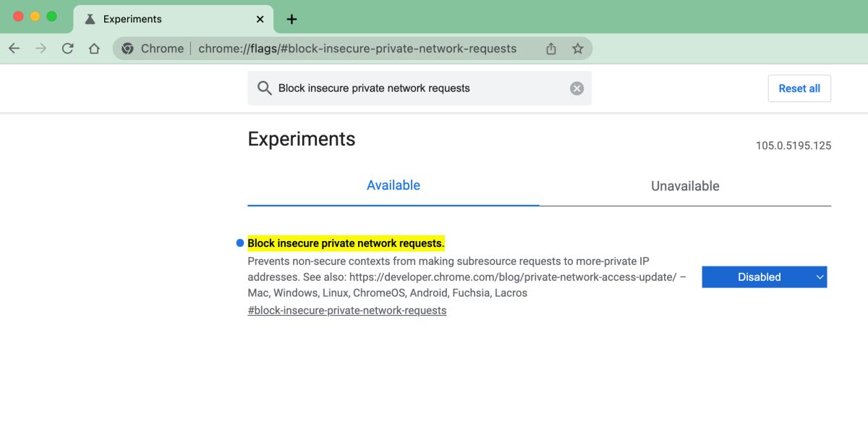
Task: Switch to the Available tab
Action: (393, 185)
